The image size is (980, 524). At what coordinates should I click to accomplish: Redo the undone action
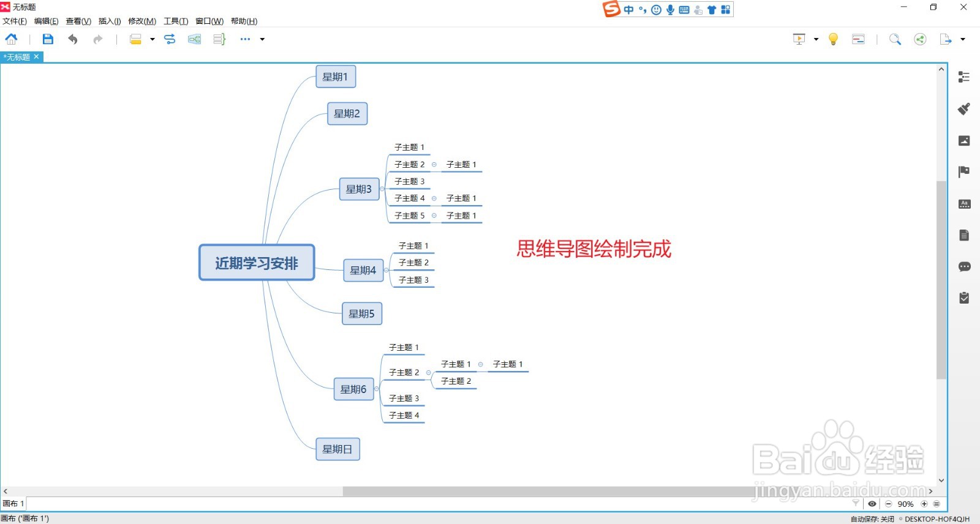[x=97, y=39]
